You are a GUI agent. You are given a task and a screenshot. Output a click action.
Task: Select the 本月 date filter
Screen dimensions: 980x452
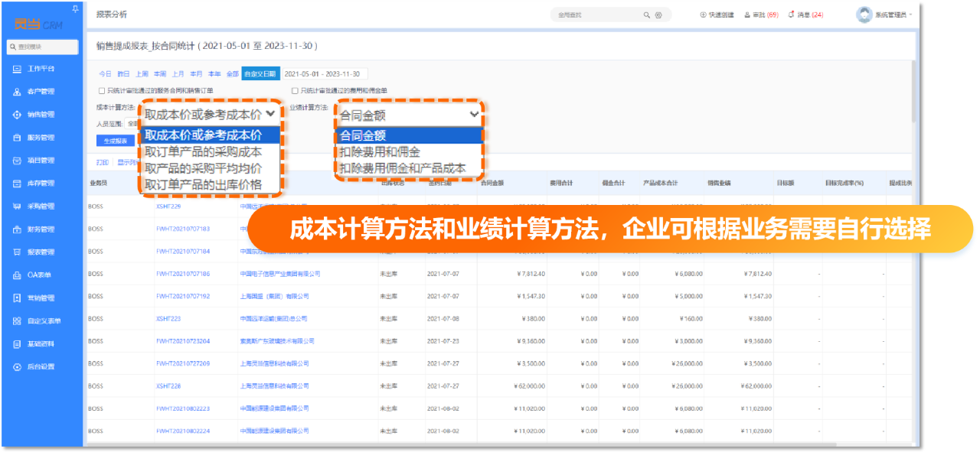196,74
